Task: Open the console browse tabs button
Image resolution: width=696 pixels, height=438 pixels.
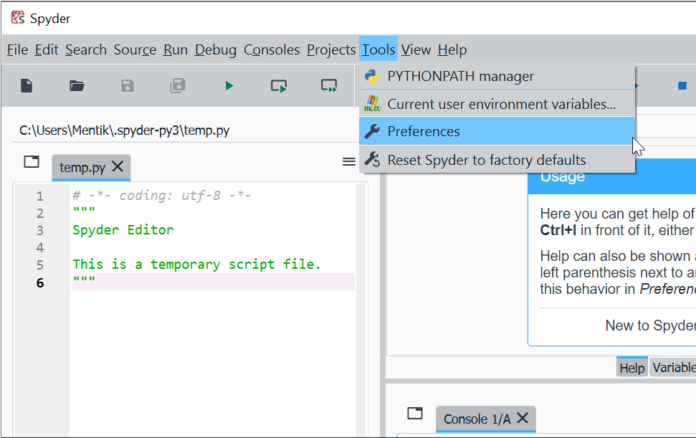Action: pos(415,414)
